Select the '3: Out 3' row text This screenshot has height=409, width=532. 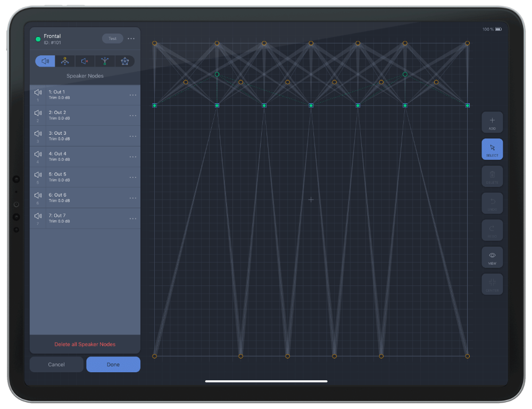pyautogui.click(x=57, y=133)
